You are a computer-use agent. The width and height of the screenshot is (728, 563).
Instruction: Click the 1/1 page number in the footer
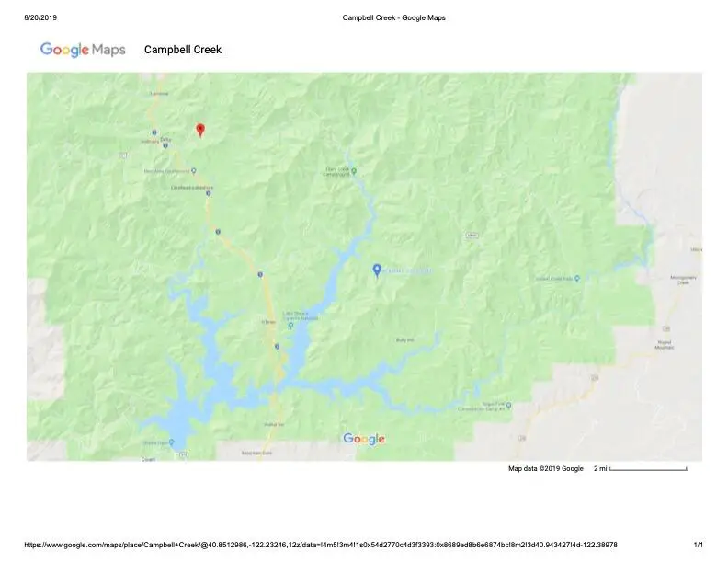699,545
